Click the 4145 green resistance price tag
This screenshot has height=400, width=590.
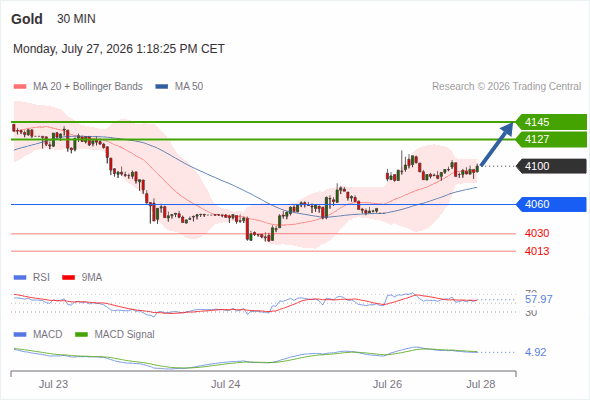click(x=550, y=122)
